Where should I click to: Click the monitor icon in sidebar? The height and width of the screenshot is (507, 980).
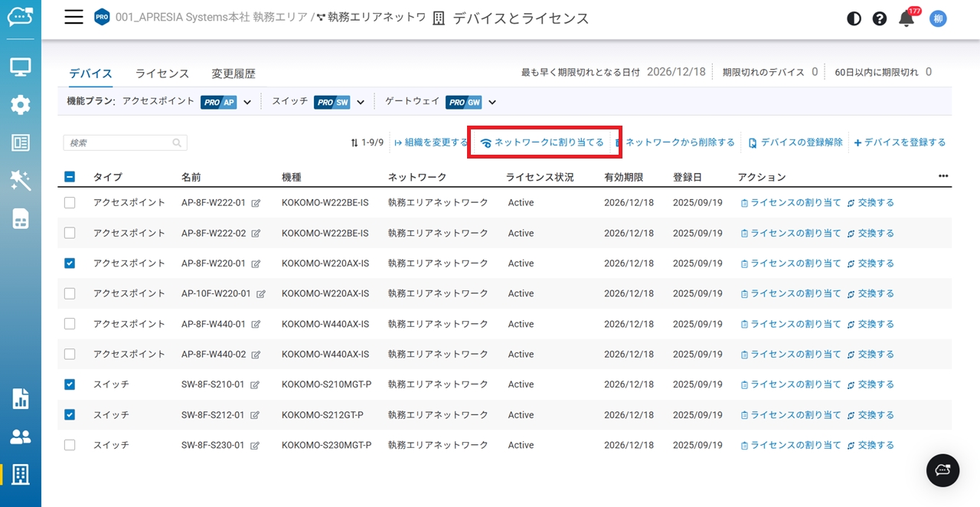[21, 67]
